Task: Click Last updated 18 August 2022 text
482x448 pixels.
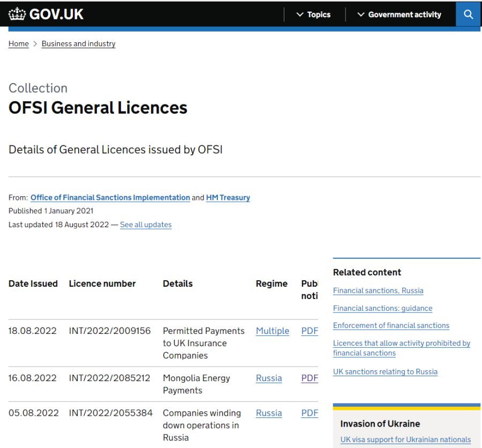Action: click(58, 225)
